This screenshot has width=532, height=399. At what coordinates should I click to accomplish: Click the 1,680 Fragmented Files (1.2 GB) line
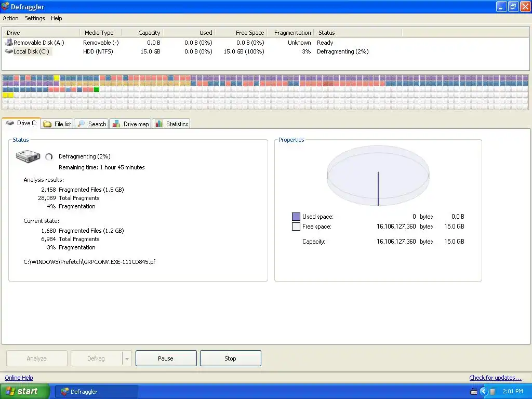coord(83,231)
